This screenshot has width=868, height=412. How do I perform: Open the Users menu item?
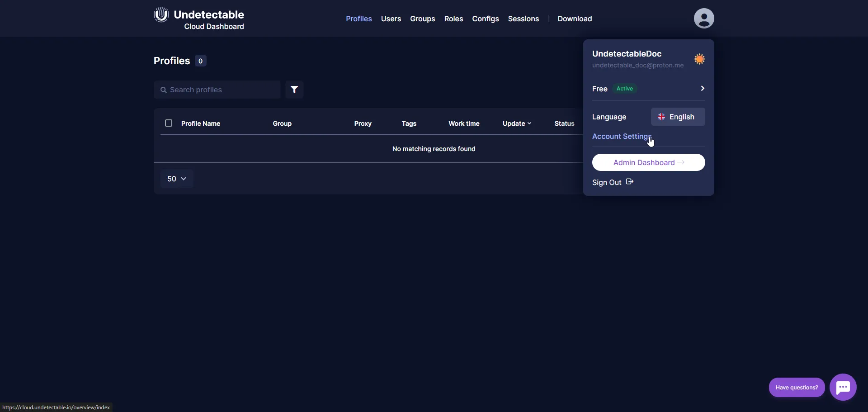click(x=391, y=19)
